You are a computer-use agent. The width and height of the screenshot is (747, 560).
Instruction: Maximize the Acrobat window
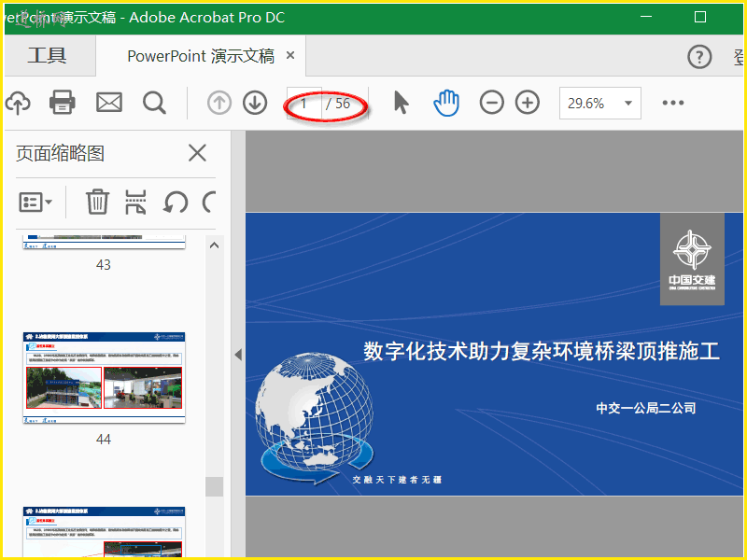tap(700, 17)
